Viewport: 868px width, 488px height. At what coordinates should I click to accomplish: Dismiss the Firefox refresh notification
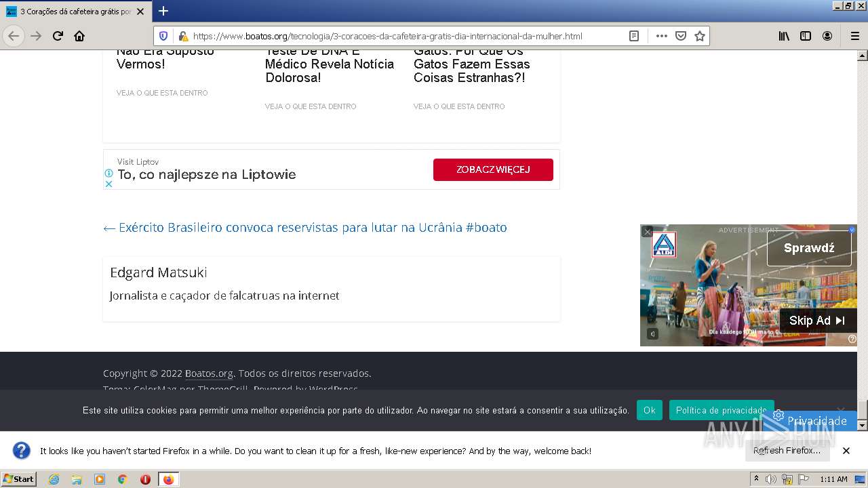846,451
